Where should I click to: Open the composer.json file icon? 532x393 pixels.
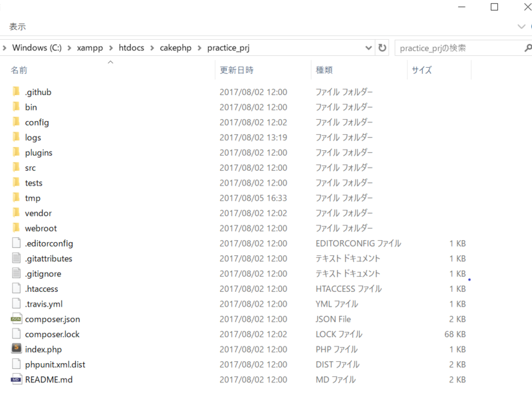point(17,319)
